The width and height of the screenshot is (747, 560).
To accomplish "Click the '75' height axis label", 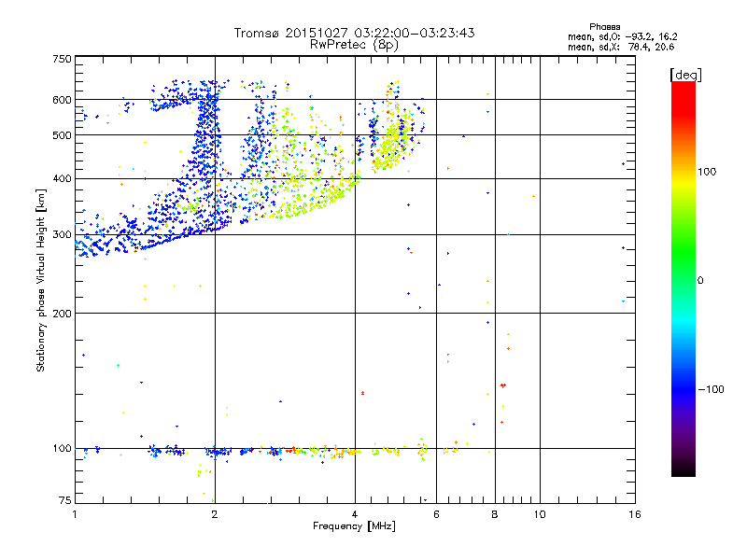I will click(x=65, y=500).
